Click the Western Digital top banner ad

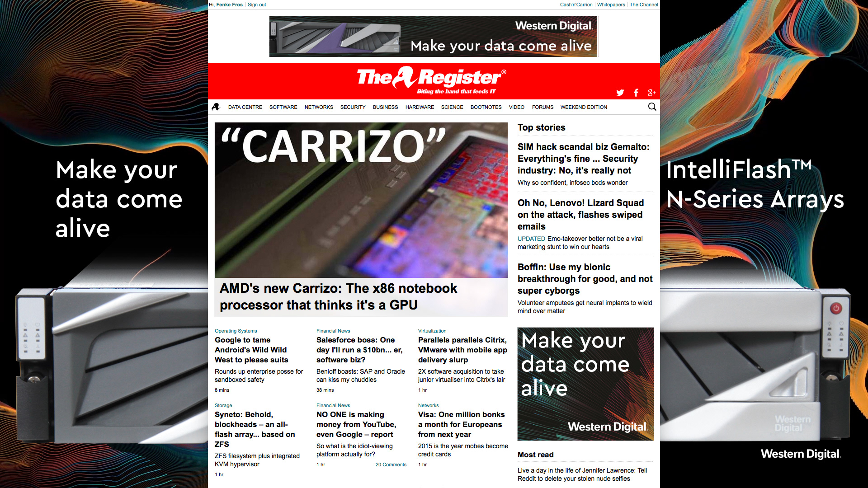433,37
